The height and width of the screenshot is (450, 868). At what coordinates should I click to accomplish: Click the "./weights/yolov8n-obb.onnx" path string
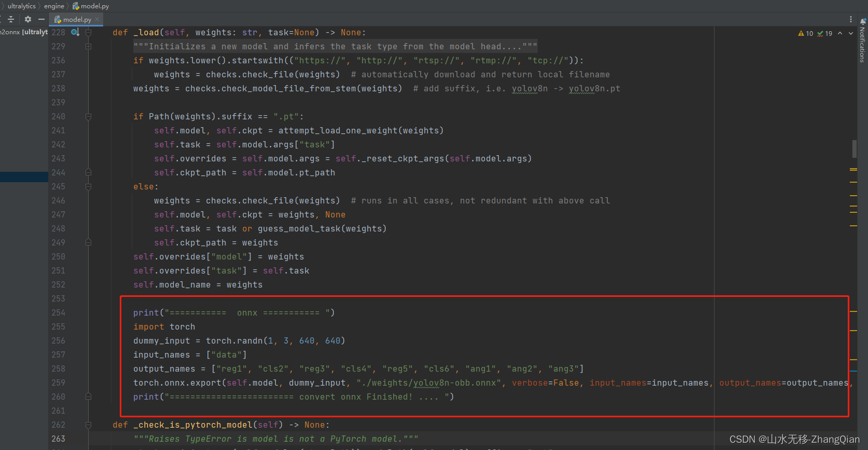click(x=429, y=383)
